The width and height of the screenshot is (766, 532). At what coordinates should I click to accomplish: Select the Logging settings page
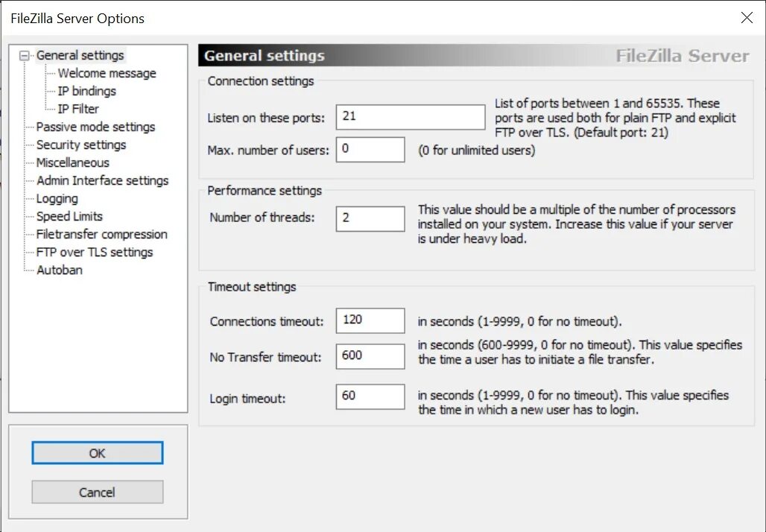click(x=56, y=198)
